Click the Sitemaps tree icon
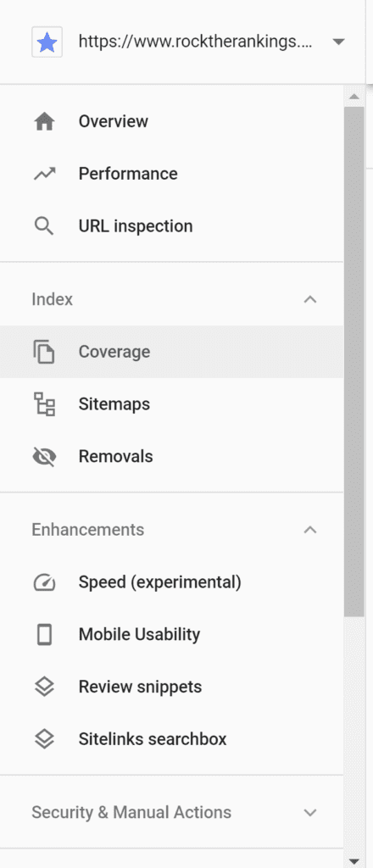 44,404
